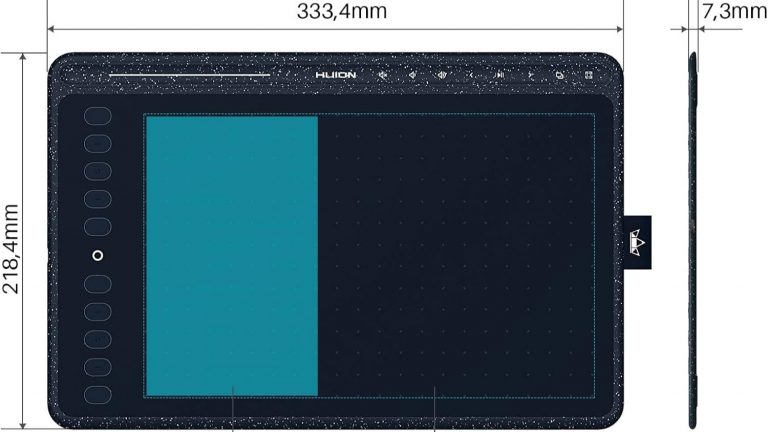Click the dotted dark working area
768x432 pixels.
pos(456,256)
